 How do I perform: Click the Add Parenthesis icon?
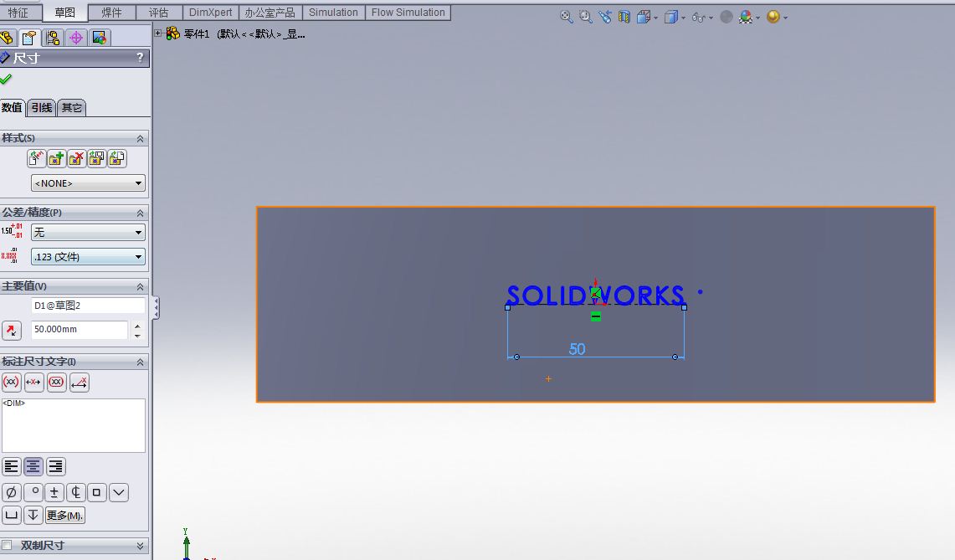11,382
